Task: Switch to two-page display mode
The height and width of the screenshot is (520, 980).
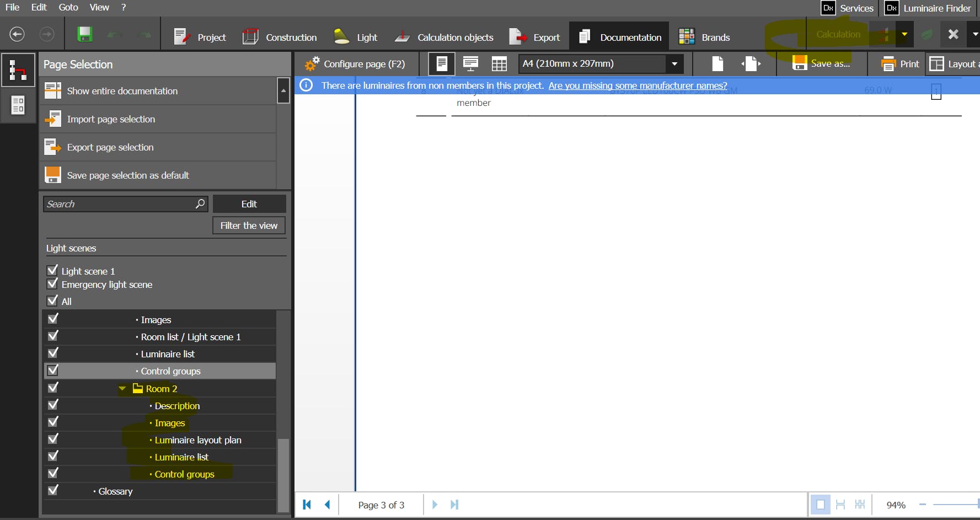Action: tap(840, 505)
